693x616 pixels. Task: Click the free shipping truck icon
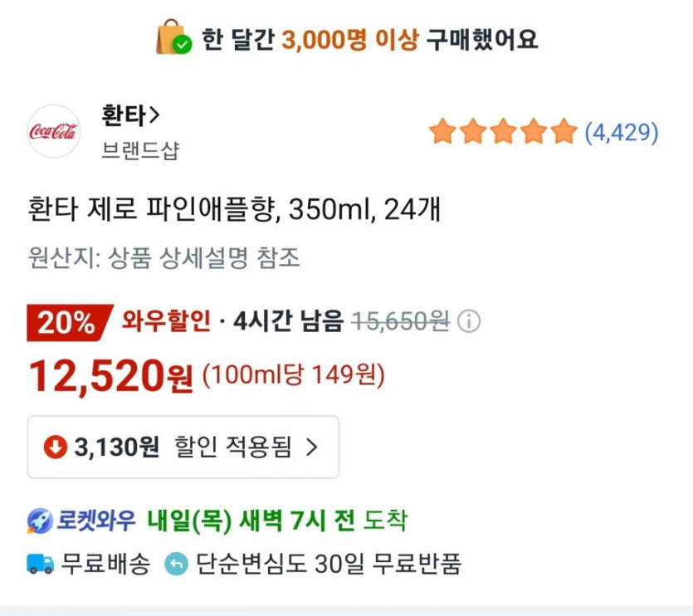[x=41, y=565]
